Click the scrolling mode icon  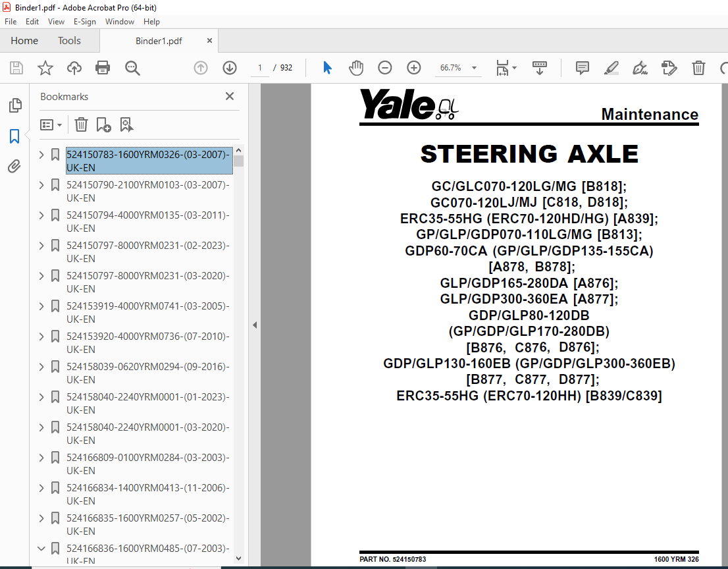[x=540, y=68]
